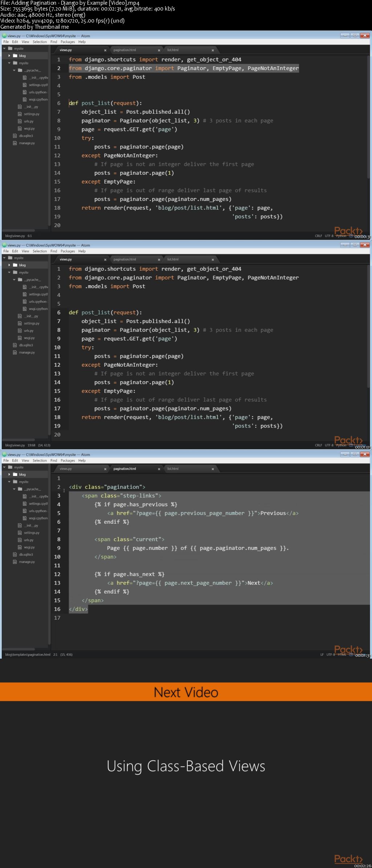The width and height of the screenshot is (372, 868).
Task: Close list.html tab in middle Atom window
Action: pyautogui.click(x=213, y=260)
